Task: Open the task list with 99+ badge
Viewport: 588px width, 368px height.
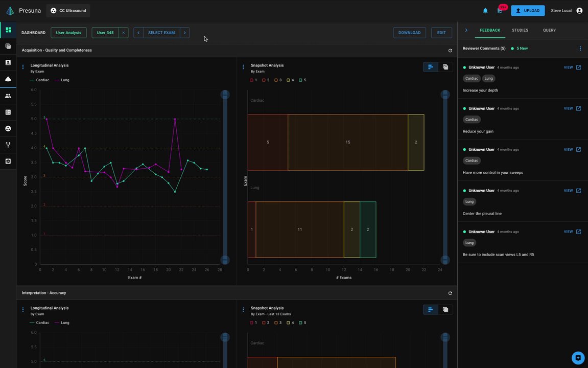Action: 500,11
